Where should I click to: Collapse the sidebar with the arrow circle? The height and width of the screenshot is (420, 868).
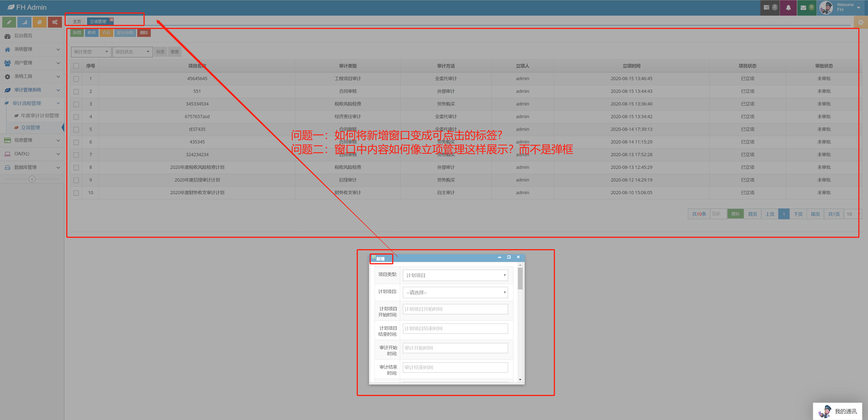tap(32, 179)
